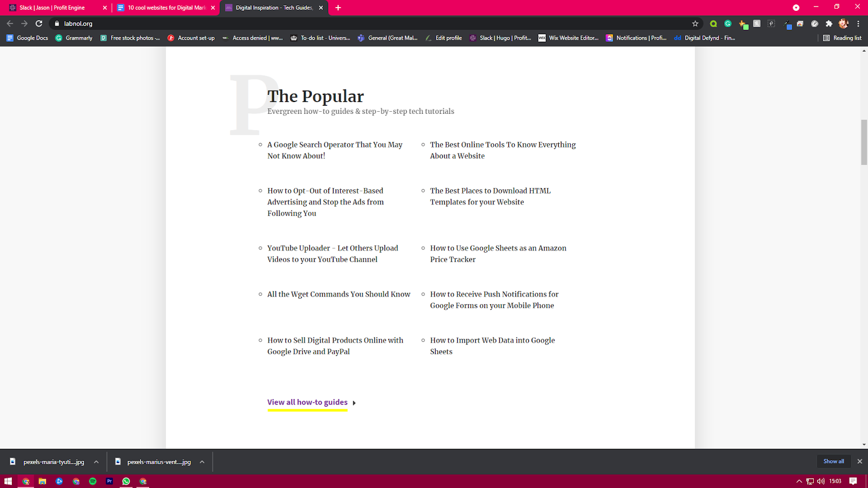Open the clock showing 15:03
The image size is (868, 488).
(x=835, y=481)
